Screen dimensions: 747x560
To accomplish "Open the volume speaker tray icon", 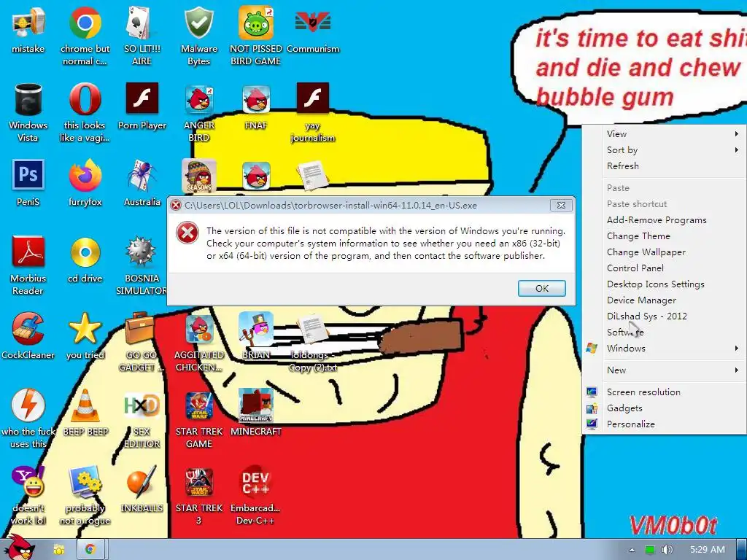I will (667, 550).
